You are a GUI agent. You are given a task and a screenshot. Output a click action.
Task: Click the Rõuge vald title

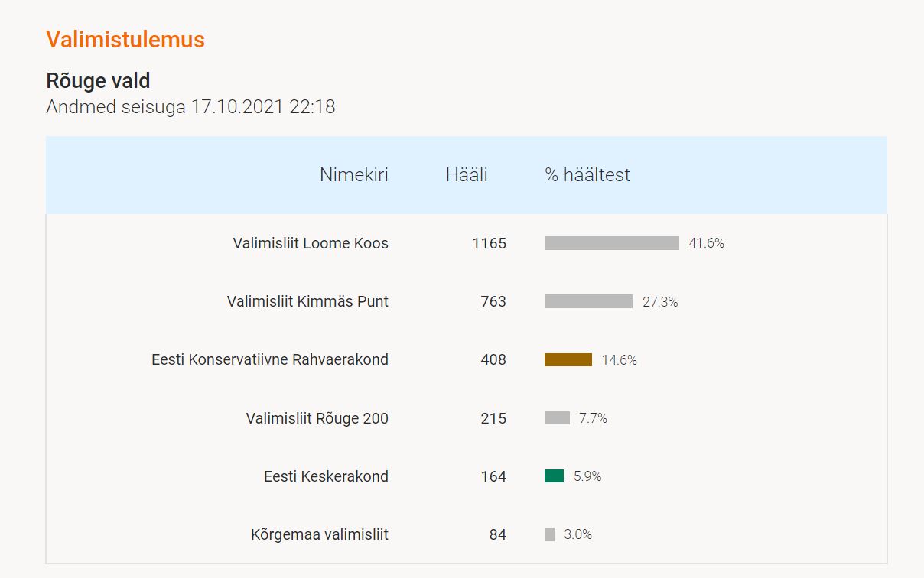coord(98,80)
